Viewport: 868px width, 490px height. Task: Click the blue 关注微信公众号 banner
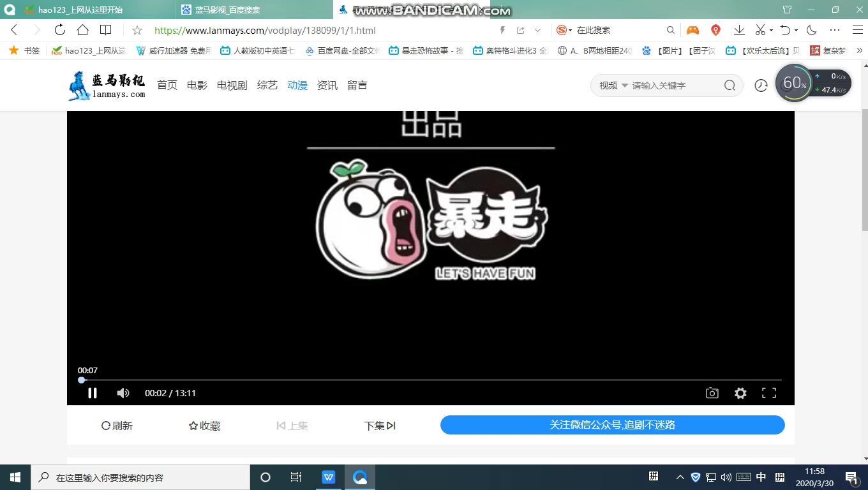pyautogui.click(x=613, y=425)
